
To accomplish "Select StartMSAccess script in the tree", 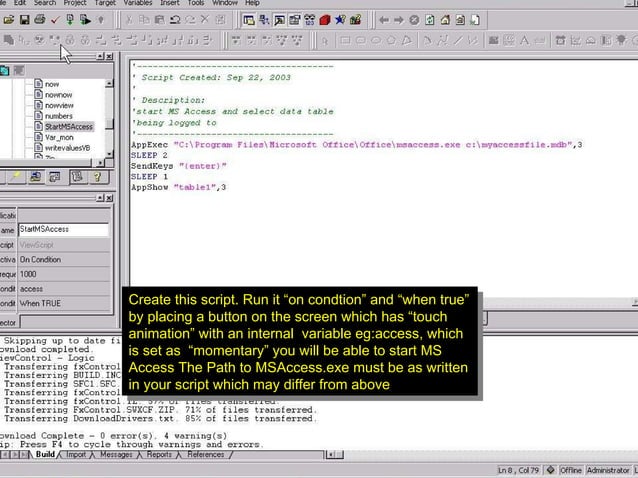I will point(70,127).
